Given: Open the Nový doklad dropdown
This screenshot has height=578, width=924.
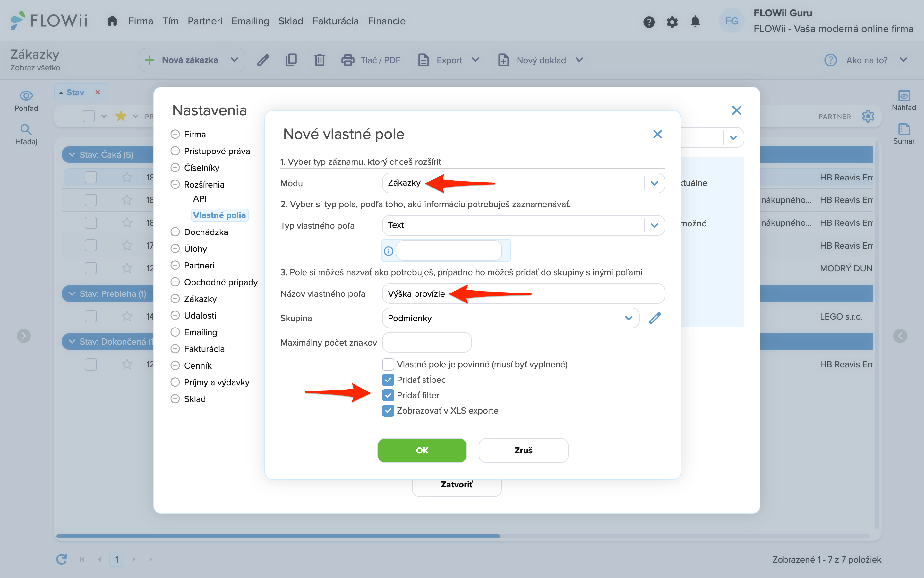Looking at the screenshot, I should click(540, 60).
